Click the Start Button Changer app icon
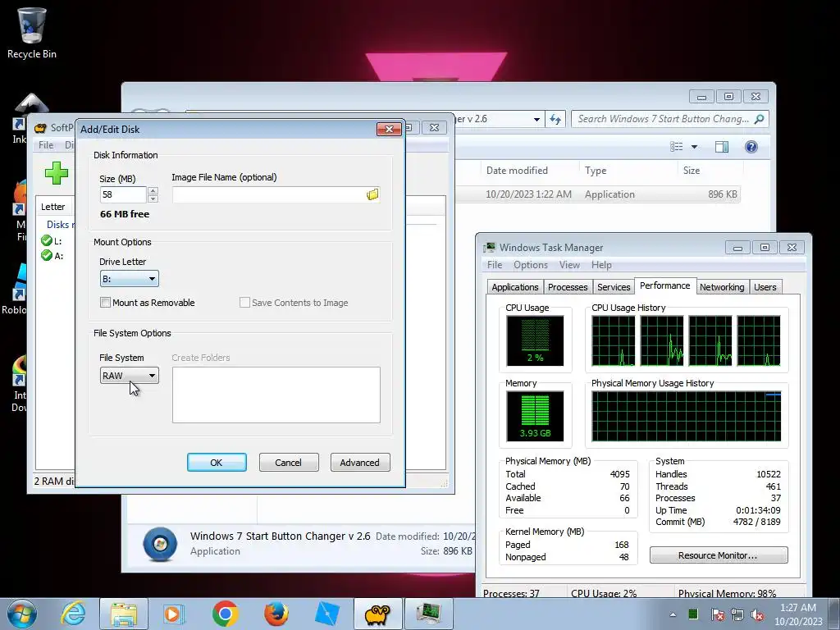 coord(160,544)
